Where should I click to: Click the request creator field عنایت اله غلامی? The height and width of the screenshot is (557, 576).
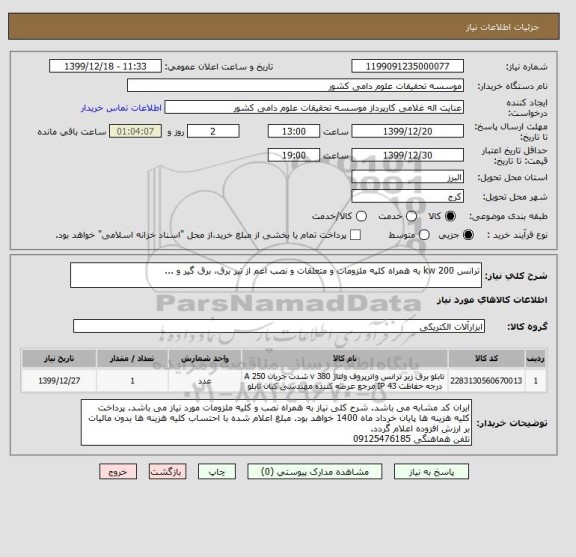(x=314, y=108)
